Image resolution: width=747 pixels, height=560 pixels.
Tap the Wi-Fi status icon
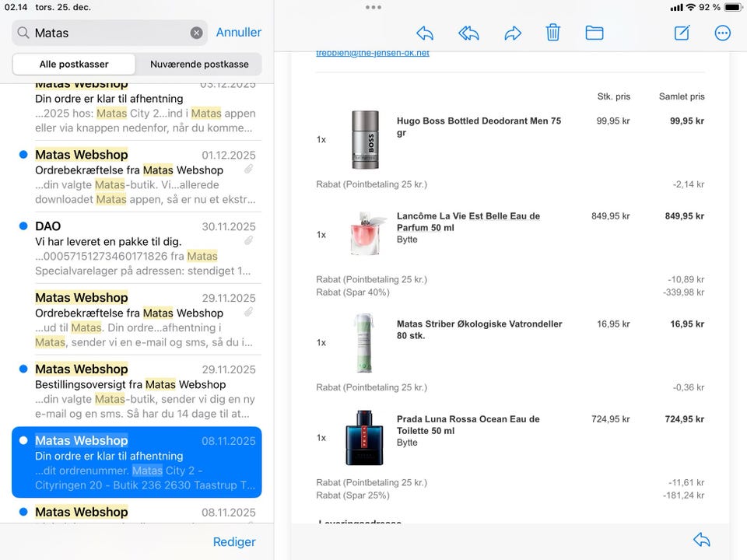click(690, 7)
